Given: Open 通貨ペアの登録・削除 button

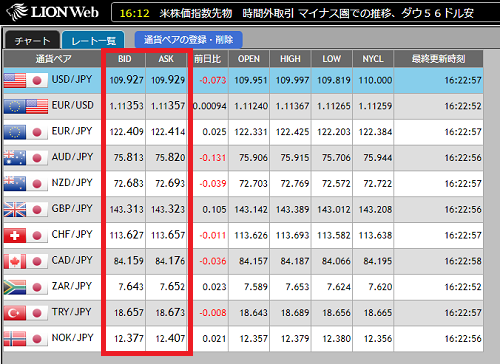Looking at the screenshot, I should tap(188, 40).
